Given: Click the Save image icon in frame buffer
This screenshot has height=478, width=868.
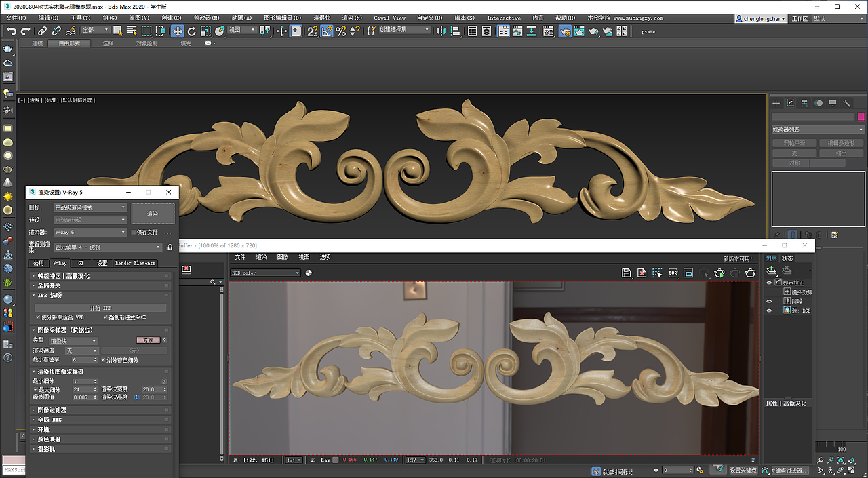Looking at the screenshot, I should [627, 273].
